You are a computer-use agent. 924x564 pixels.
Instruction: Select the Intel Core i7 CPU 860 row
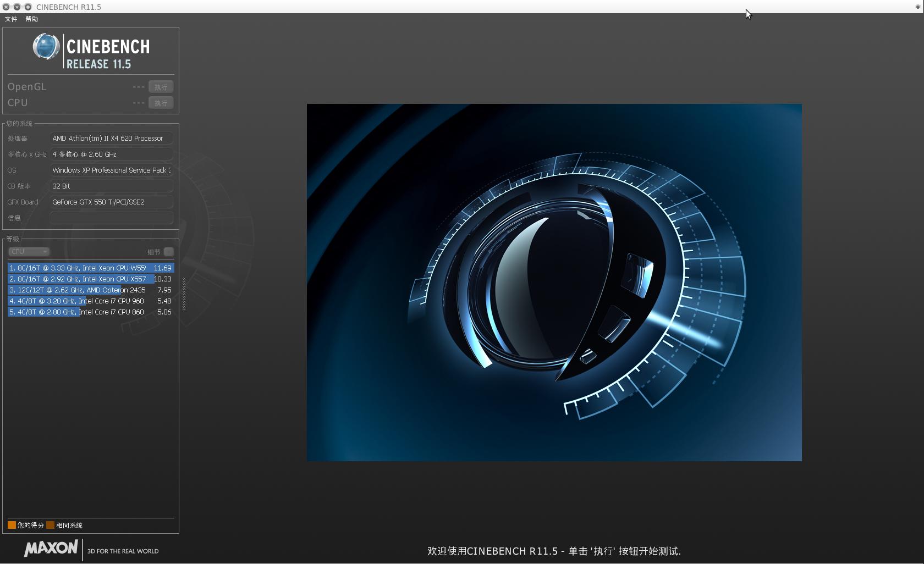(x=91, y=312)
